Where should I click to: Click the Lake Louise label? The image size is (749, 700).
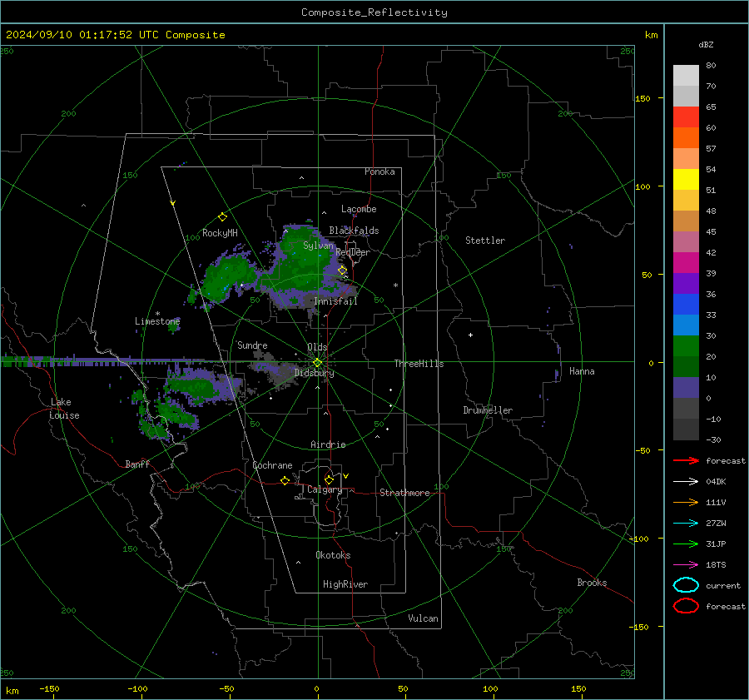(x=64, y=409)
